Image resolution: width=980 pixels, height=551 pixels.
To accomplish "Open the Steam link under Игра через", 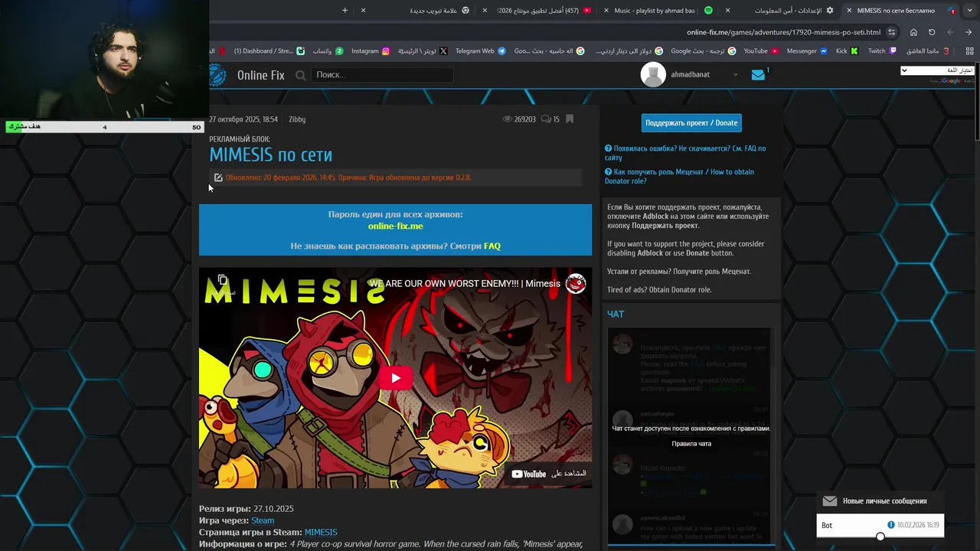I will (263, 520).
